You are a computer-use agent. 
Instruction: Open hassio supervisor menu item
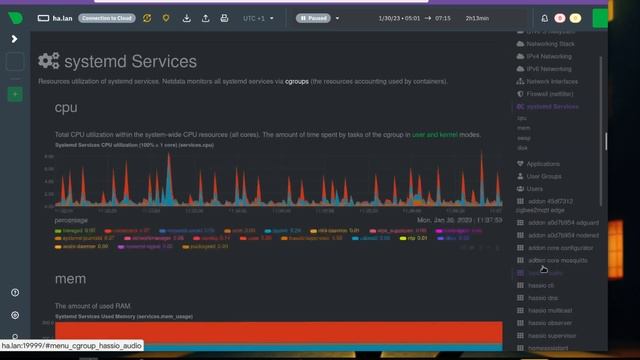[546, 336]
